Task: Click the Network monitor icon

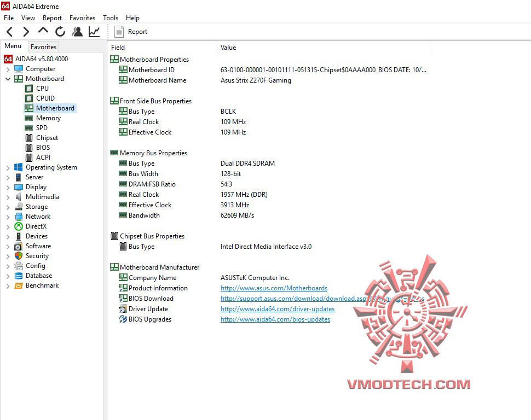Action: [18, 217]
